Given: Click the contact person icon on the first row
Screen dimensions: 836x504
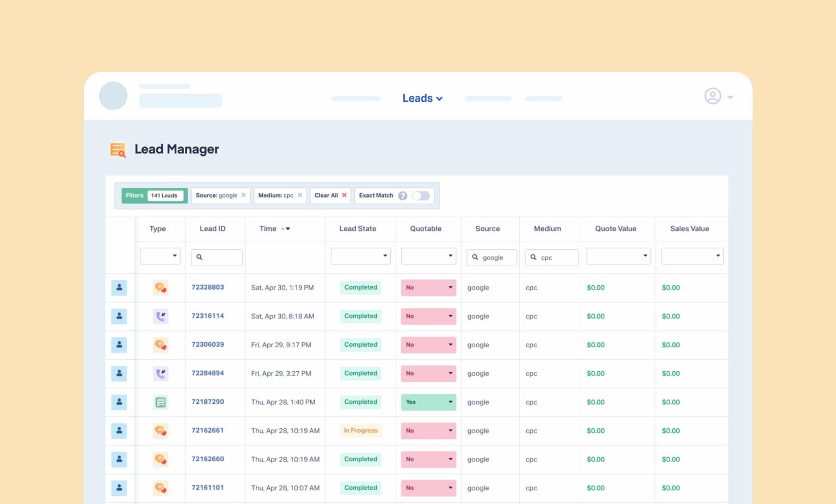Looking at the screenshot, I should tap(119, 287).
